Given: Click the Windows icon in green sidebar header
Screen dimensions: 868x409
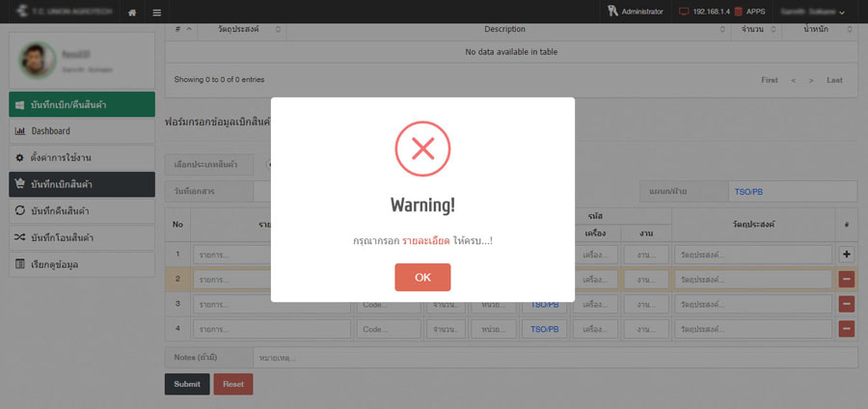Looking at the screenshot, I should tap(20, 104).
